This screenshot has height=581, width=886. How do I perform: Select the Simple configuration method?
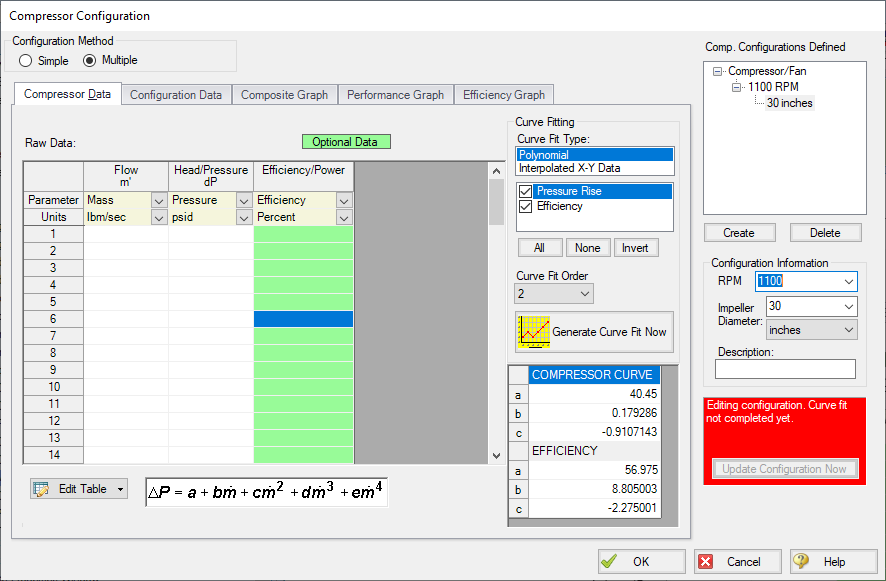(x=26, y=61)
